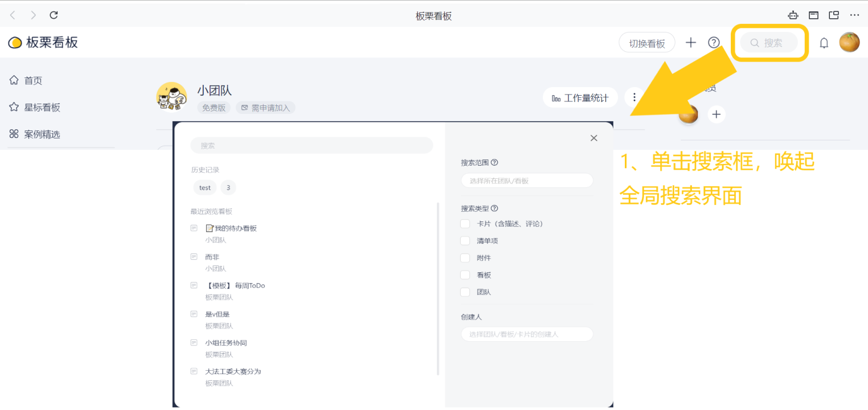Open the three-dot menu next to 工作量统计
Image resolution: width=868 pixels, height=410 pixels.
click(x=634, y=97)
